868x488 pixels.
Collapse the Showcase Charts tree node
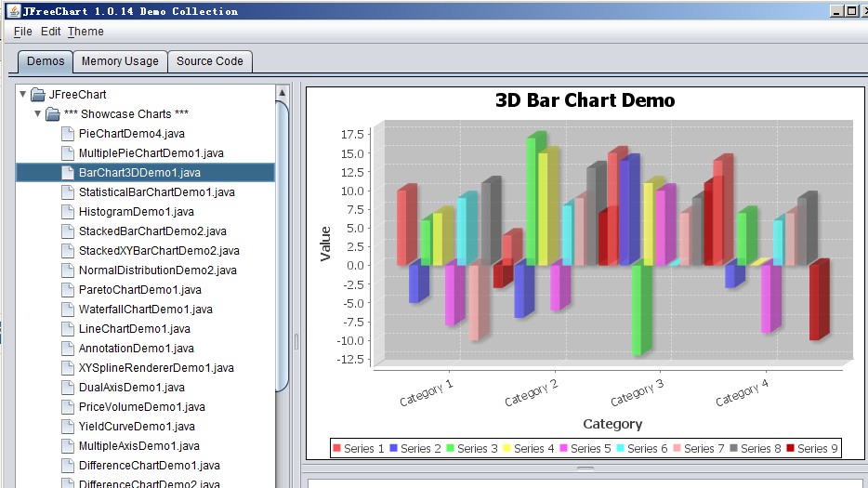[x=38, y=113]
